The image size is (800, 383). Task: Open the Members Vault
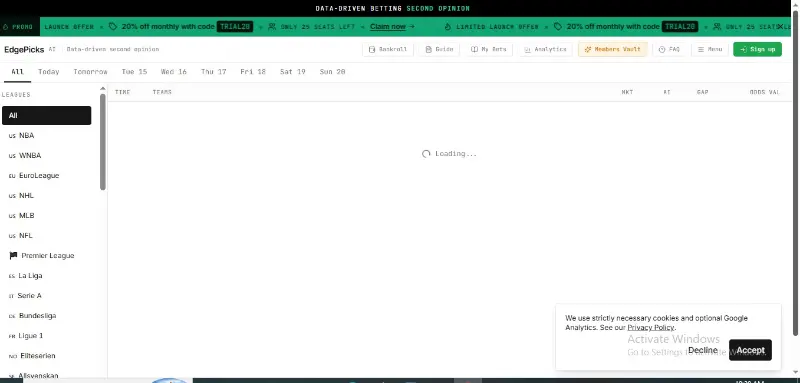pyautogui.click(x=612, y=49)
